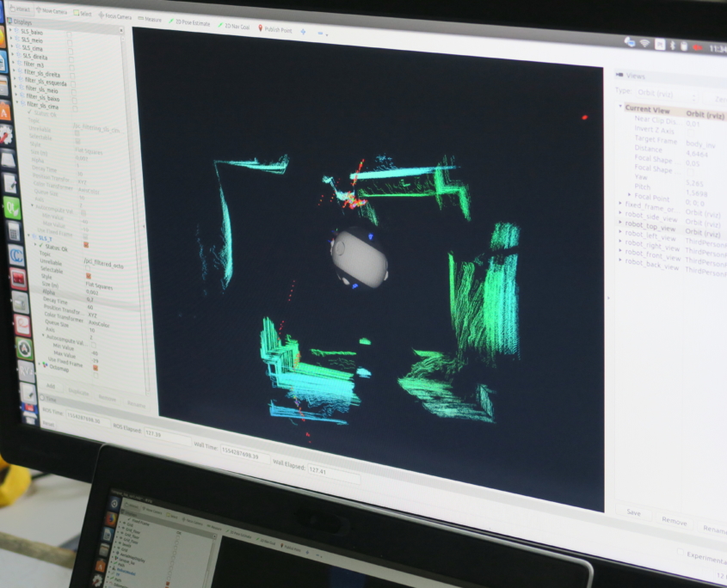
Task: Click the Add display button
Action: (52, 385)
